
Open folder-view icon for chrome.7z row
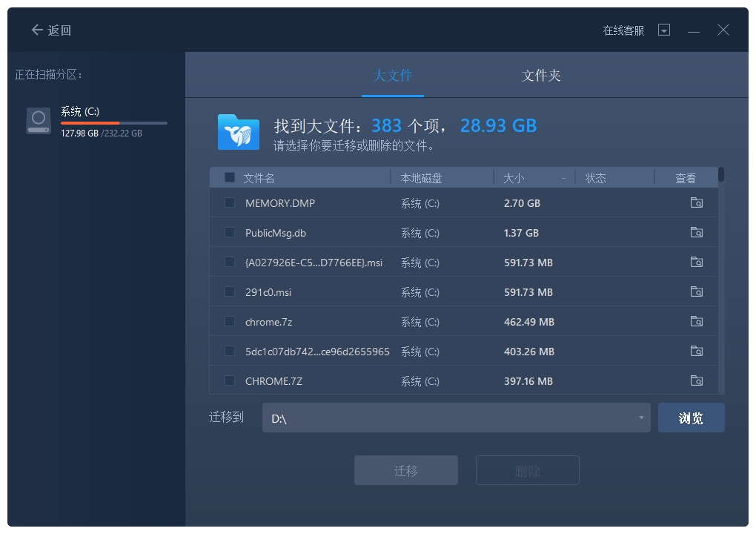(x=696, y=321)
